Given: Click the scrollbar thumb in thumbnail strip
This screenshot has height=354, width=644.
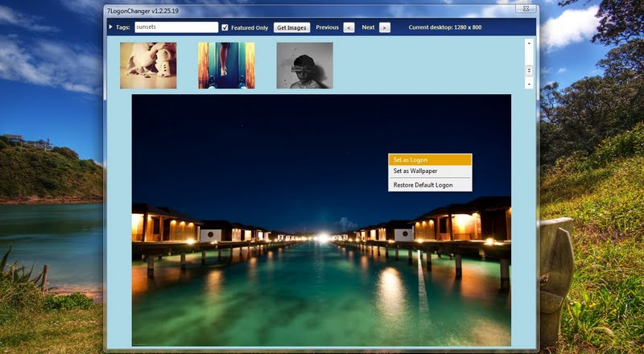Looking at the screenshot, I should tap(529, 71).
